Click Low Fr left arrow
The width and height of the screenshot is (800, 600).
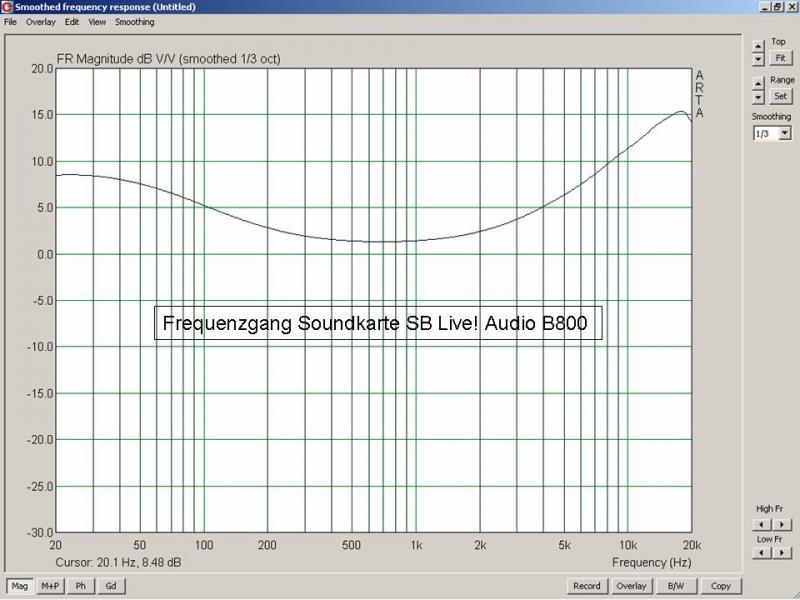(x=762, y=553)
